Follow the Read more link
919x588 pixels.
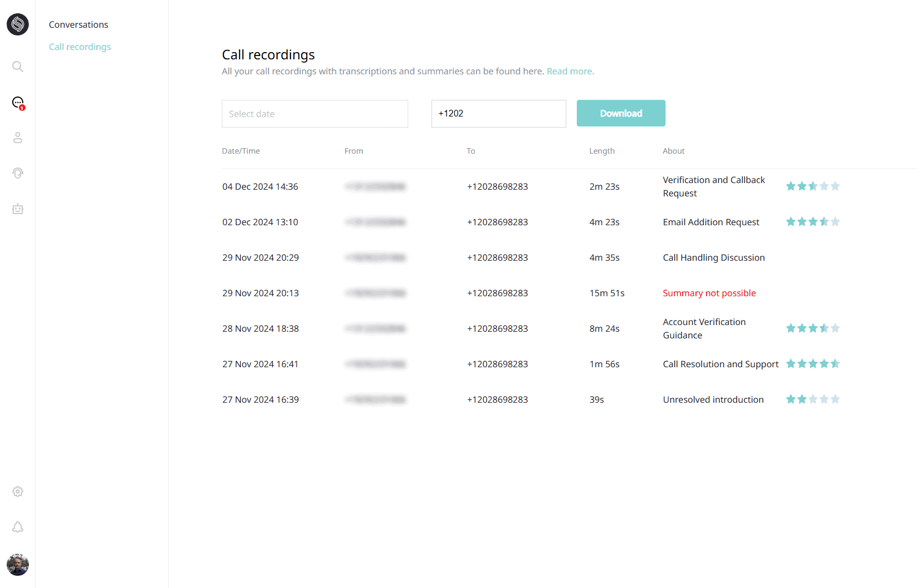[x=570, y=71]
